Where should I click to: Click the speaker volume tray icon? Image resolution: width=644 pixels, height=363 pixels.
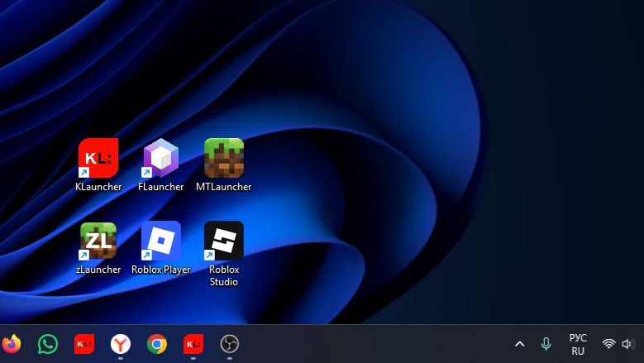628,344
